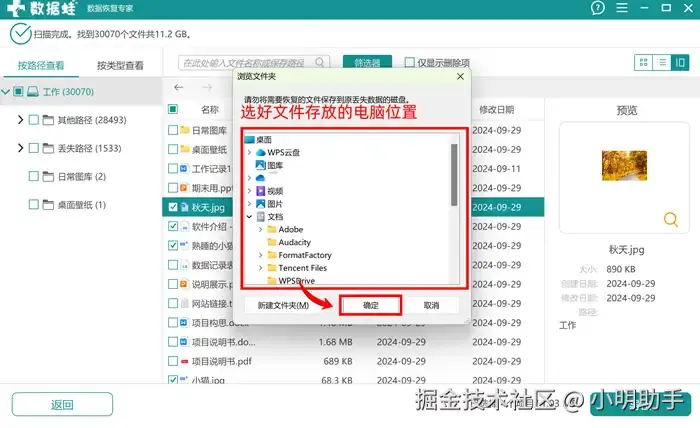Switch to 按路径查看 tab

coord(41,66)
